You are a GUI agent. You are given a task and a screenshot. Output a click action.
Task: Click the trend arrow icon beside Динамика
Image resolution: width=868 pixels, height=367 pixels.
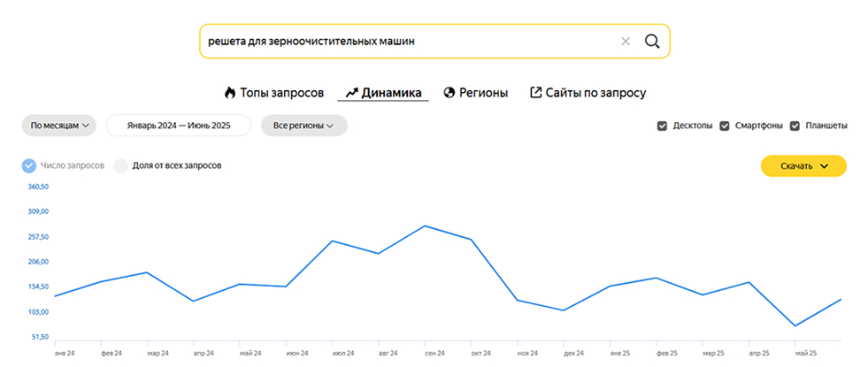pos(351,92)
